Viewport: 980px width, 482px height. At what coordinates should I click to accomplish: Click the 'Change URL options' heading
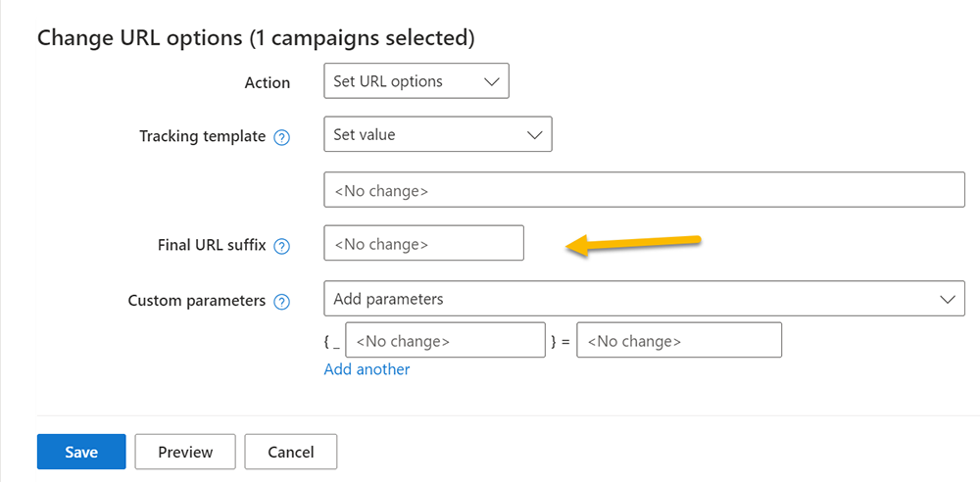tap(255, 38)
